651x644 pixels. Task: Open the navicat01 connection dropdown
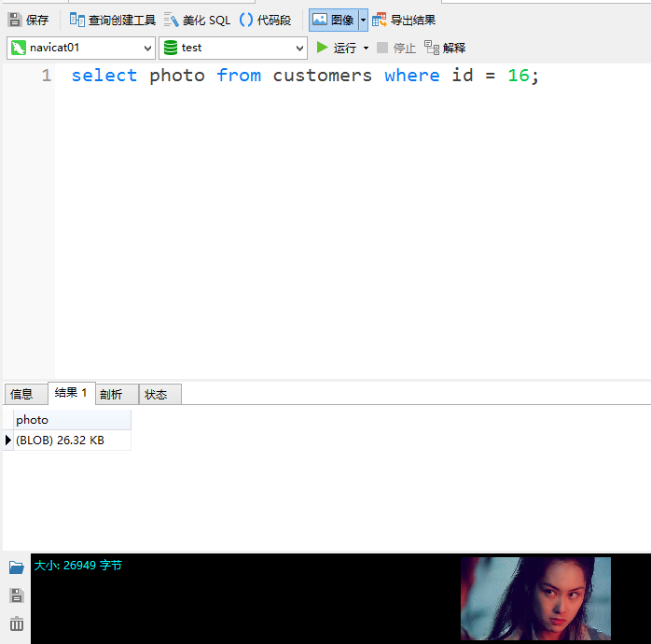[x=148, y=48]
